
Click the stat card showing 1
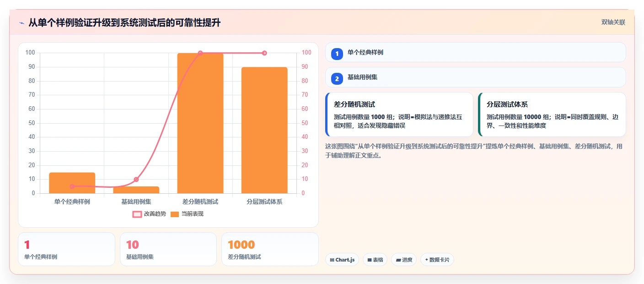[x=66, y=249]
